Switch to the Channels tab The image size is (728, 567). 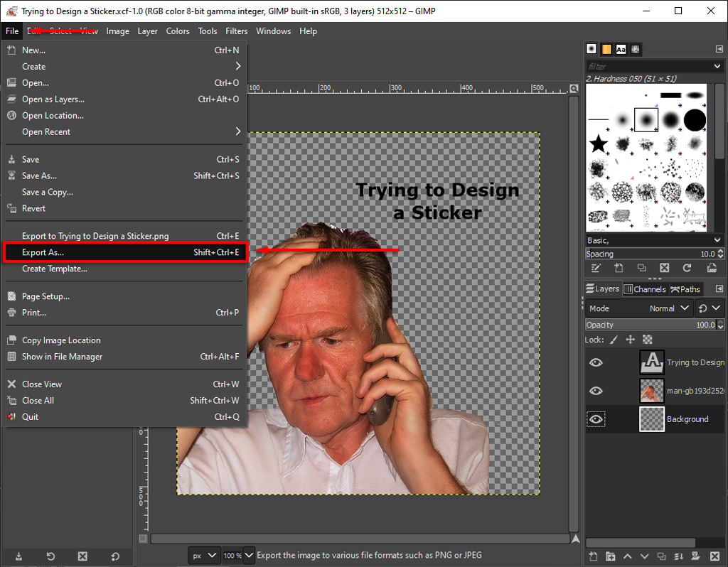644,289
